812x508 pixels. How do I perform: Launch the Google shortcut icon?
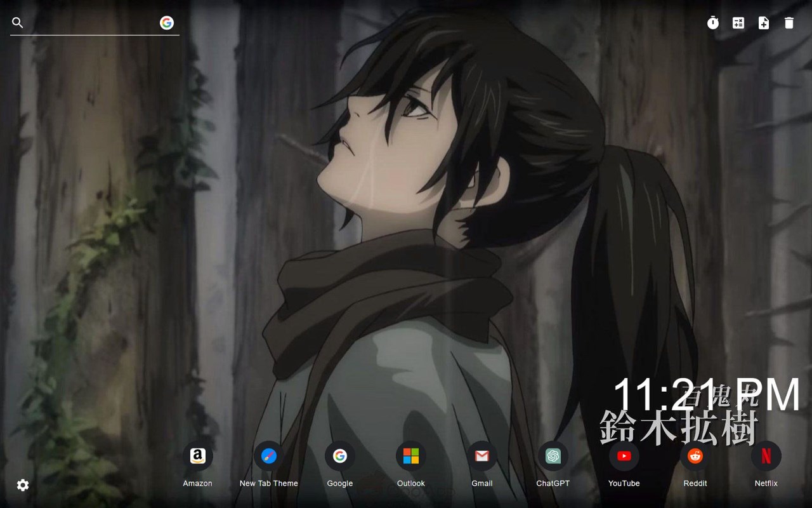click(340, 456)
